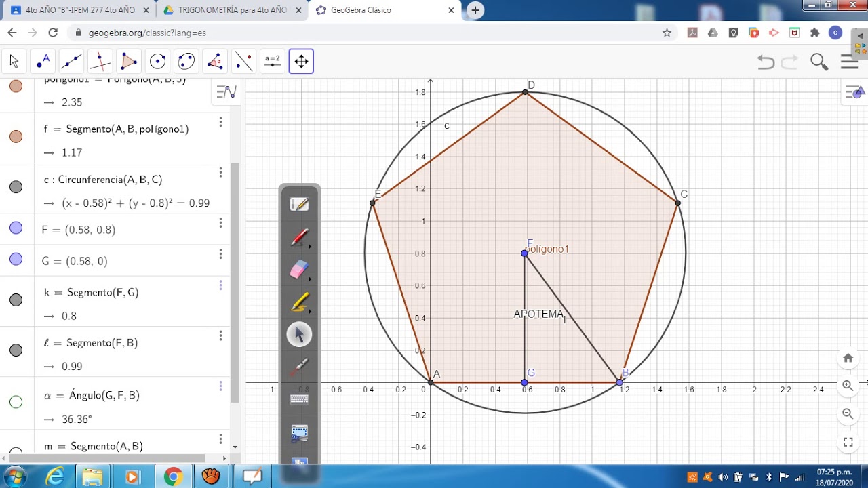The image size is (868, 488).
Task: Open the whiteboard icon in floating toolbar
Action: [299, 204]
